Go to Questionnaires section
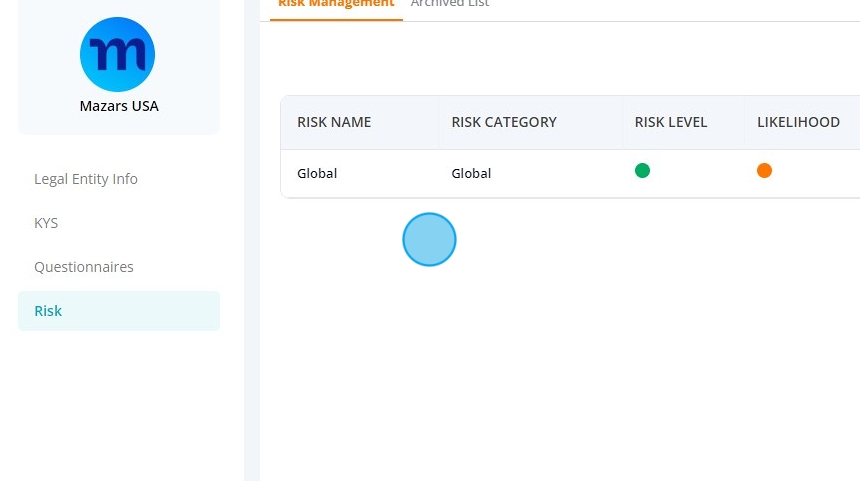 point(84,267)
